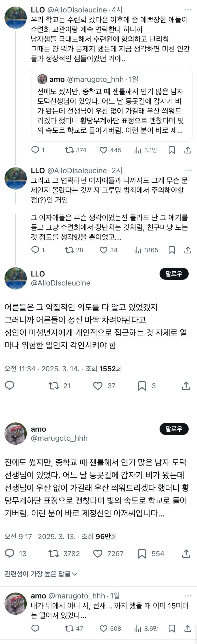This screenshot has width=197, height=644.
Task: Bookmark the main LLO post showing 3 bookmarks
Action: [142, 386]
